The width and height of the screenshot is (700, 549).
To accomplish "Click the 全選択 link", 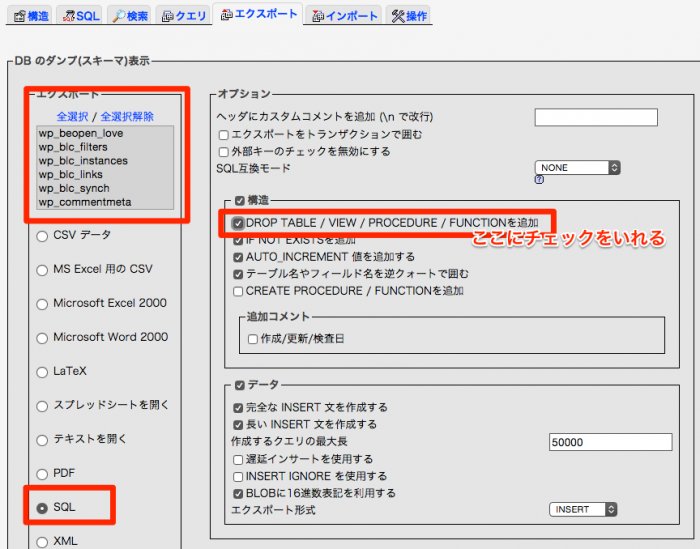I will (x=73, y=116).
